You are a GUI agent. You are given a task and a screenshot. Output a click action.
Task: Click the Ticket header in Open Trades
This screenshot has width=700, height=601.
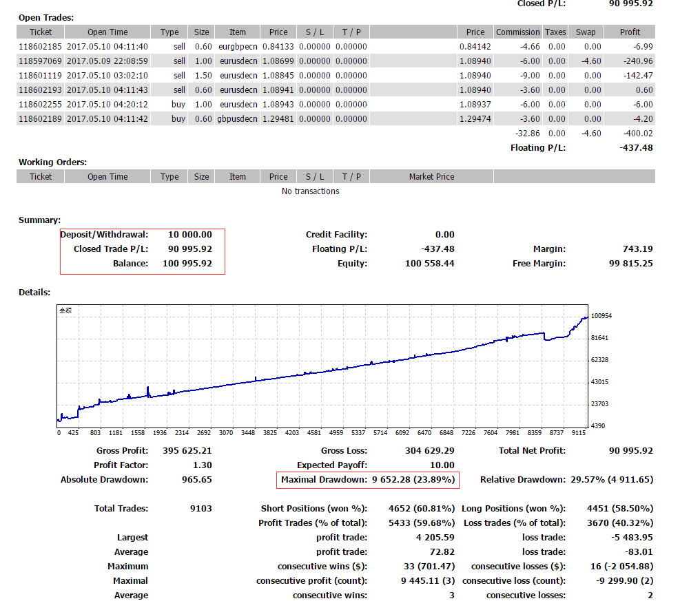(x=40, y=32)
